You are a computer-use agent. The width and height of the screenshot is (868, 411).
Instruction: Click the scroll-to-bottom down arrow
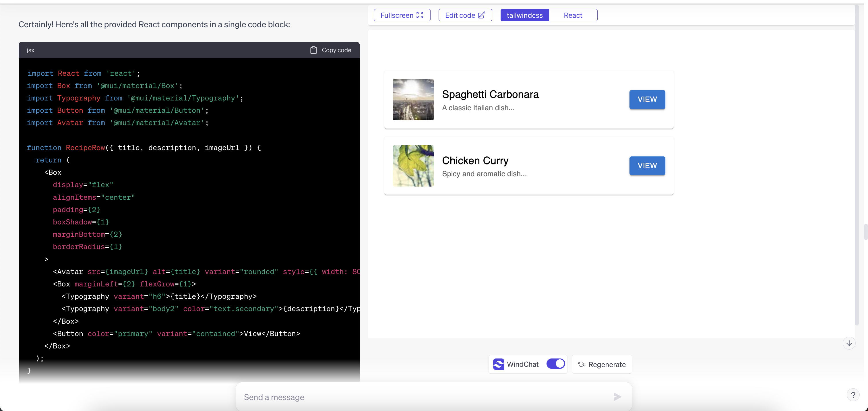(849, 343)
